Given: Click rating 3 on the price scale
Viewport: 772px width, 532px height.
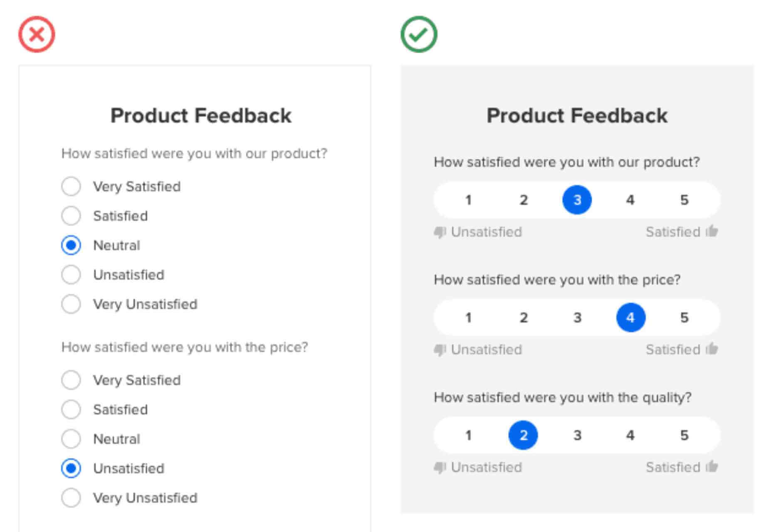Looking at the screenshot, I should click(x=577, y=318).
